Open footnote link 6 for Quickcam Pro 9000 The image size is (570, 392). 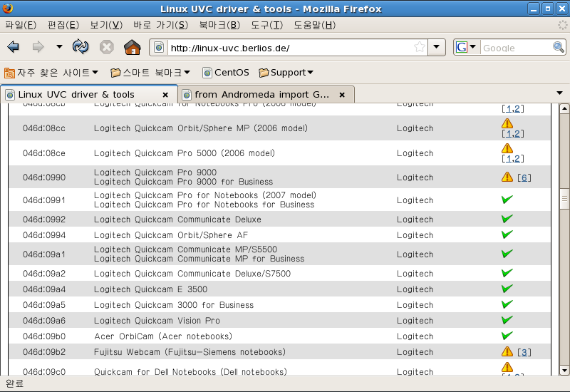pyautogui.click(x=524, y=177)
